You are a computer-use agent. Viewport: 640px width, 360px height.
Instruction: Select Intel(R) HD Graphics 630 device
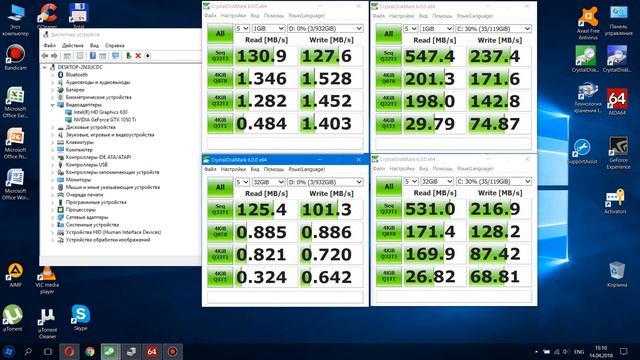(100, 112)
